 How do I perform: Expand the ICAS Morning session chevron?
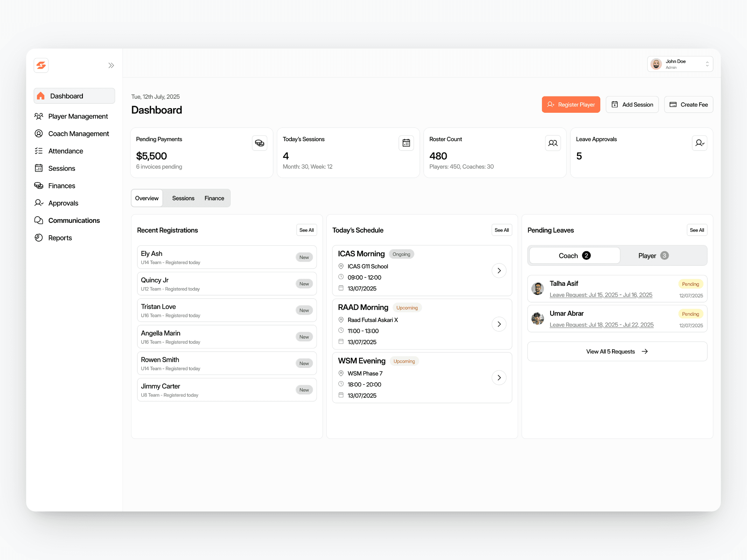point(499,271)
